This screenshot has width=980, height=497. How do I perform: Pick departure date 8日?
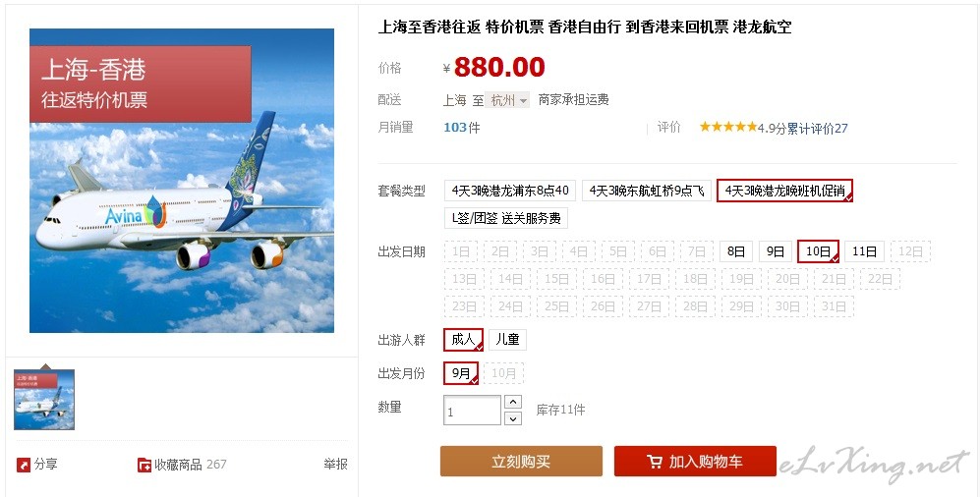[736, 251]
